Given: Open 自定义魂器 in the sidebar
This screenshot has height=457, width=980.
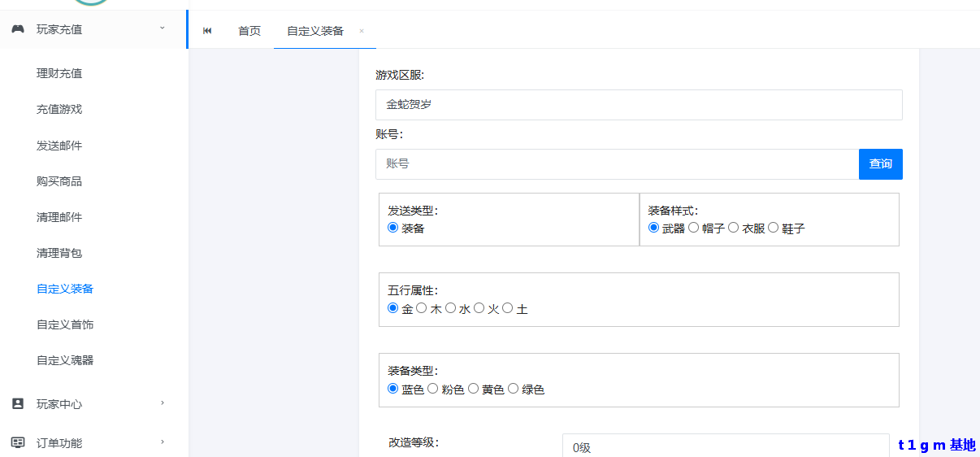Looking at the screenshot, I should pyautogui.click(x=65, y=360).
